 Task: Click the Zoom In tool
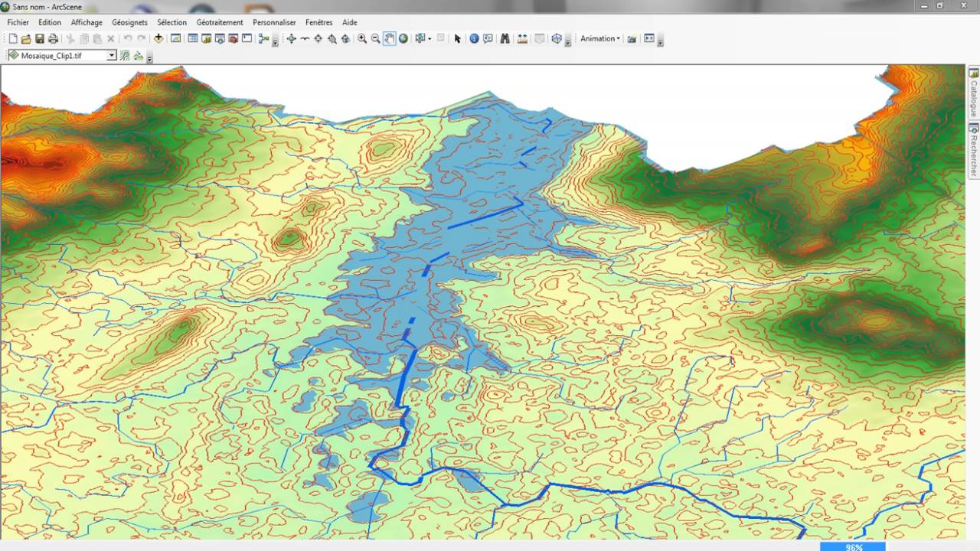point(362,38)
